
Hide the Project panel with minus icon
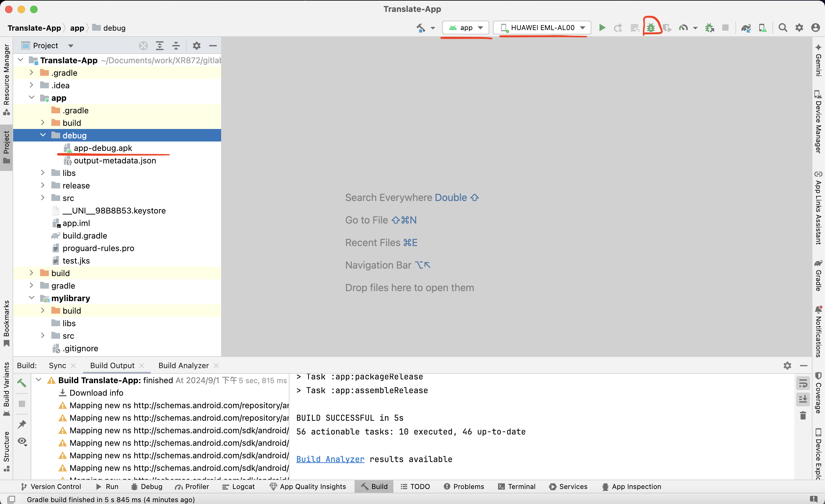pyautogui.click(x=213, y=45)
